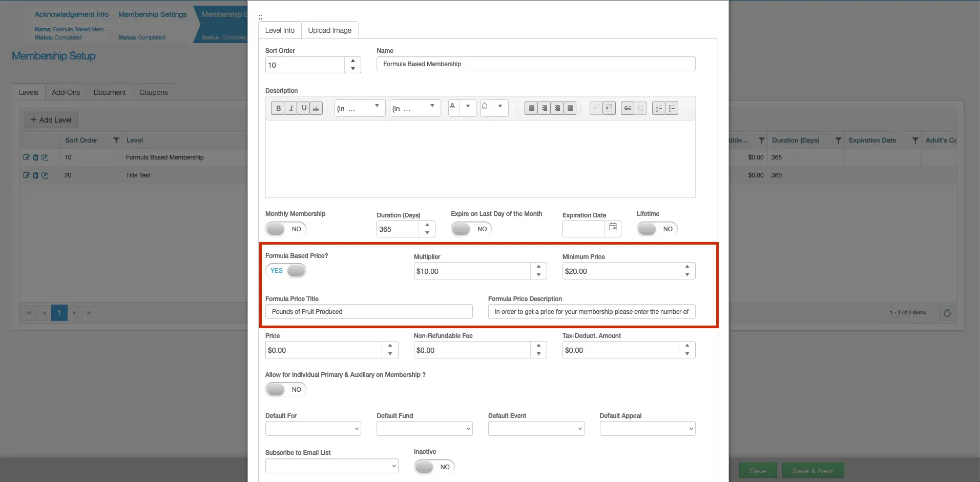Screen dimensions: 980x482
Task: Open the Levels tab
Action: tap(29, 92)
